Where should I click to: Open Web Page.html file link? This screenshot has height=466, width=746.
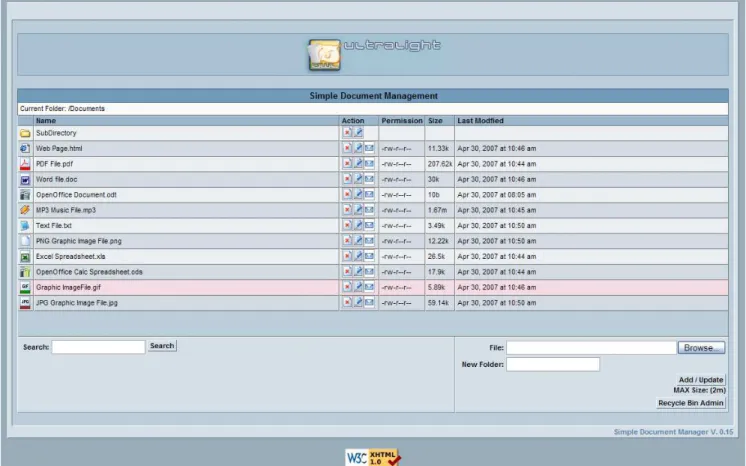59,149
